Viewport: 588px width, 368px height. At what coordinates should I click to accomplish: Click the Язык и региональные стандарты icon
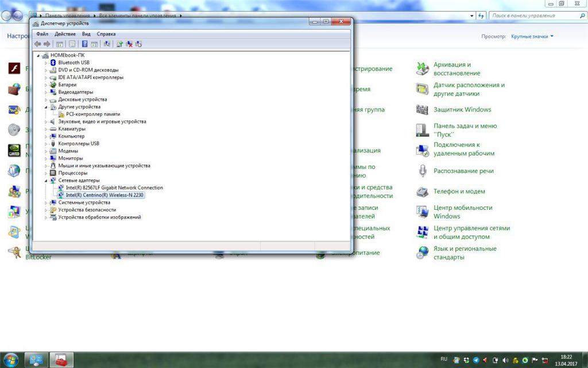point(422,253)
